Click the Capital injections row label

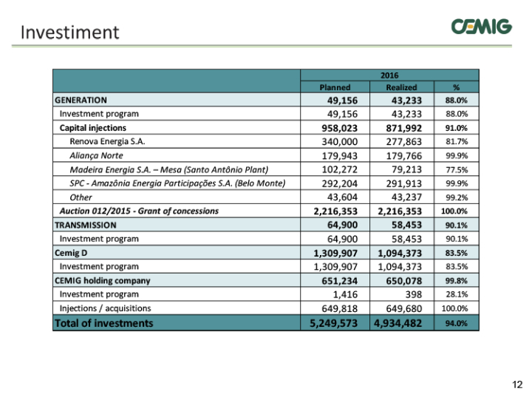(92, 128)
